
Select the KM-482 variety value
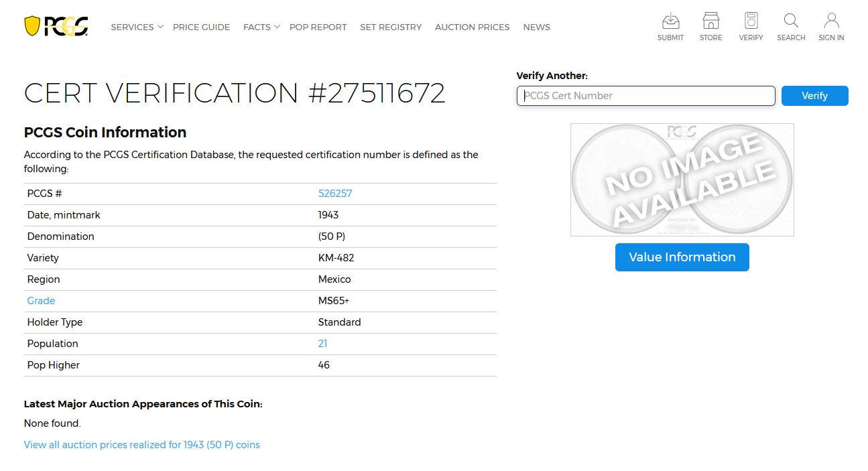336,258
